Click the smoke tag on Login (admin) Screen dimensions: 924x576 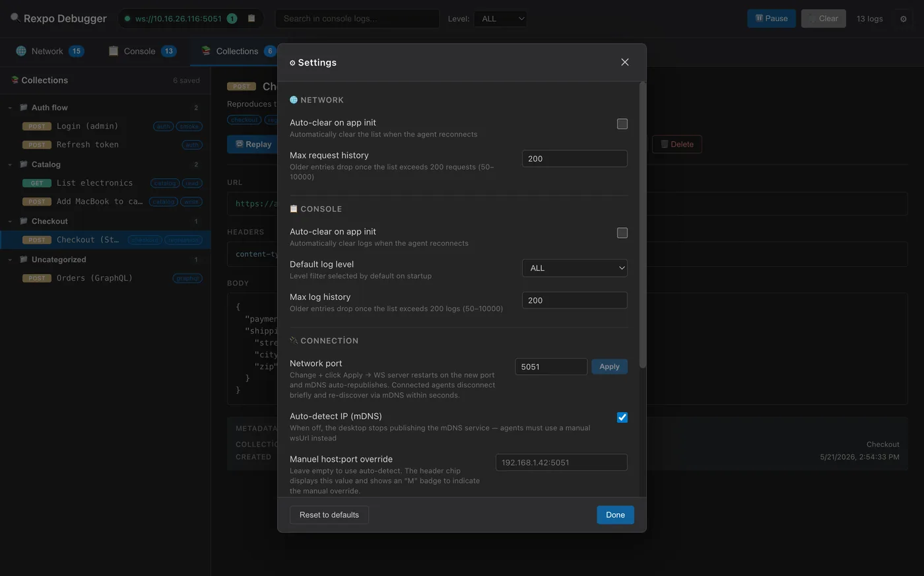pyautogui.click(x=189, y=126)
